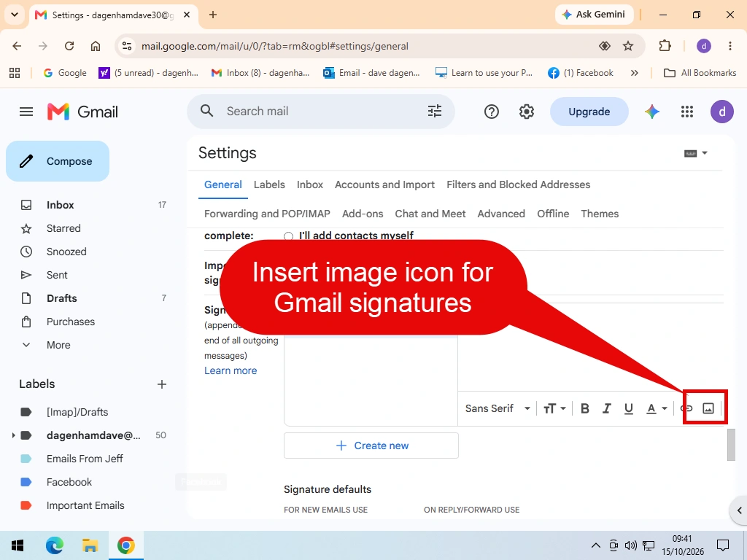
Task: Select "I'll add contacts myself" radio button
Action: click(288, 236)
